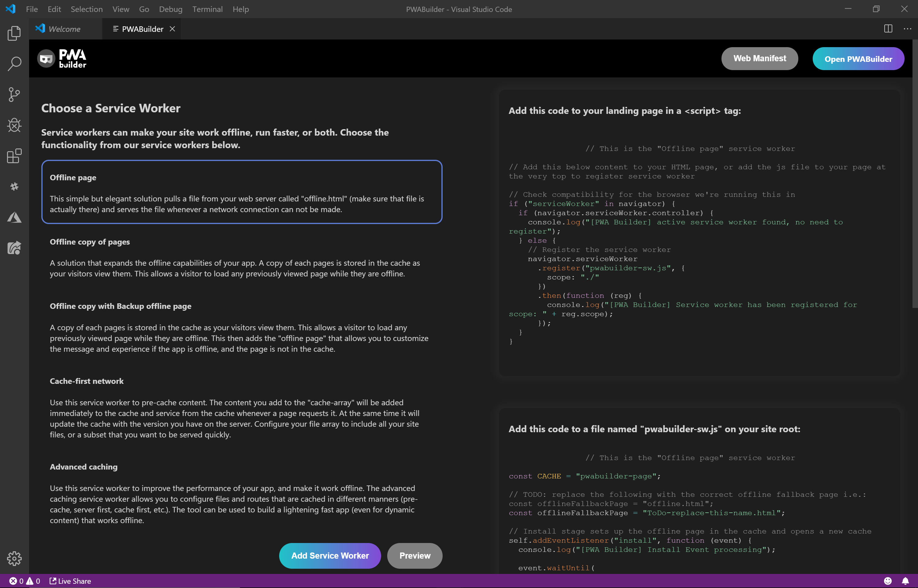Switch to the Welcome tab
918x588 pixels.
pos(64,29)
